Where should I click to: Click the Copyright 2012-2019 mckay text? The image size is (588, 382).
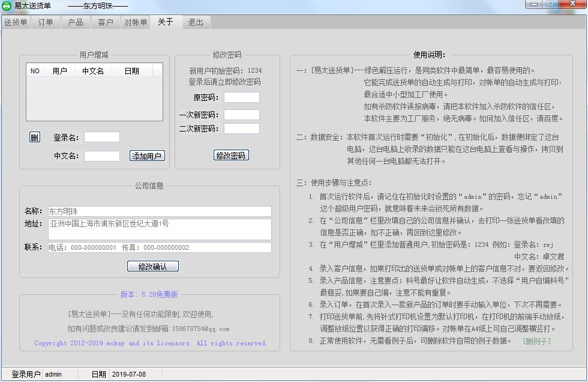151,343
